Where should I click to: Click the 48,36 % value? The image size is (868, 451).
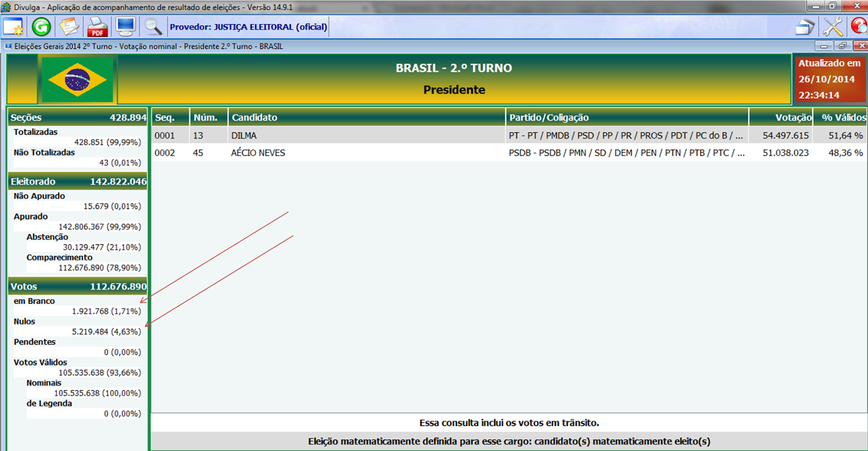click(845, 153)
